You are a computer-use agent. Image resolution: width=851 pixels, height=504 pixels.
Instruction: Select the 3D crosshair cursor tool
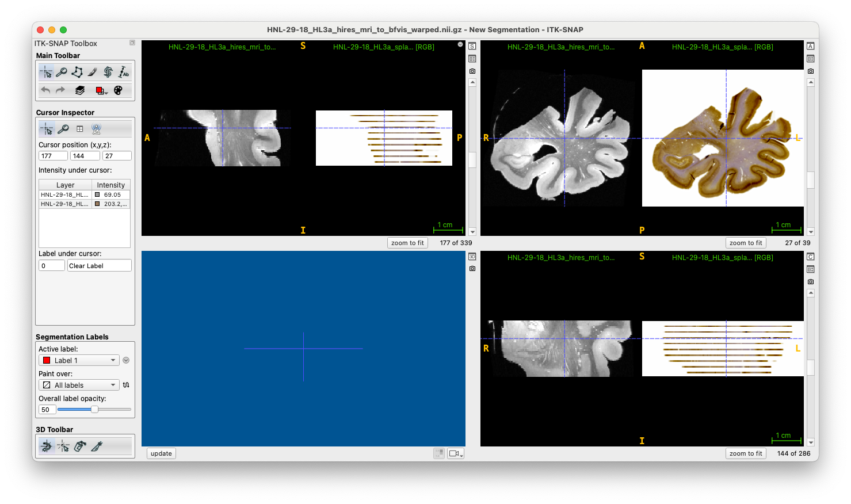[x=63, y=446]
